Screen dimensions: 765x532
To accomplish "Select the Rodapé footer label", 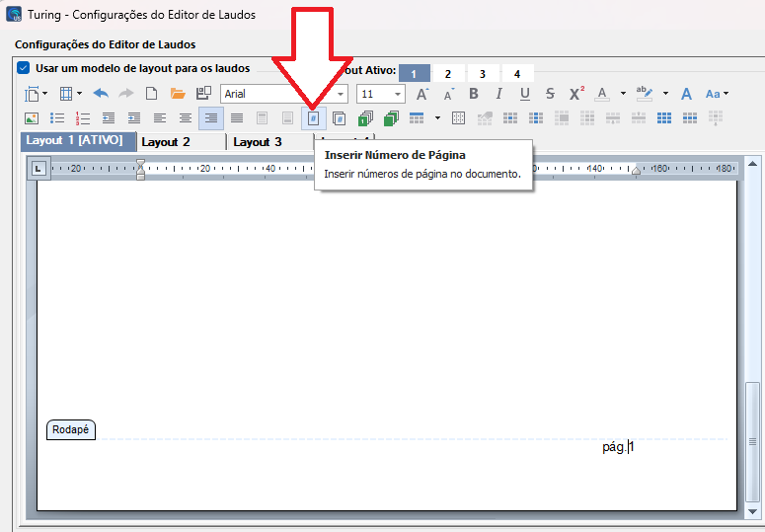I will click(71, 430).
